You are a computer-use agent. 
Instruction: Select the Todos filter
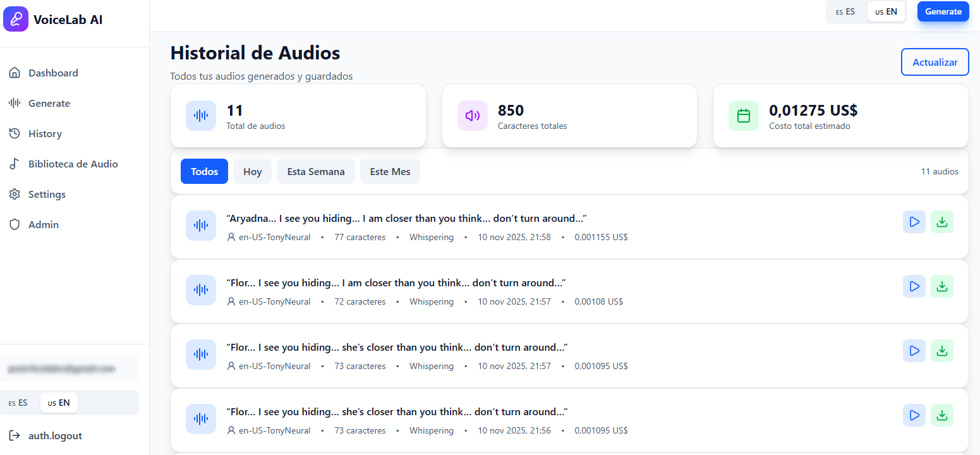[x=204, y=171]
